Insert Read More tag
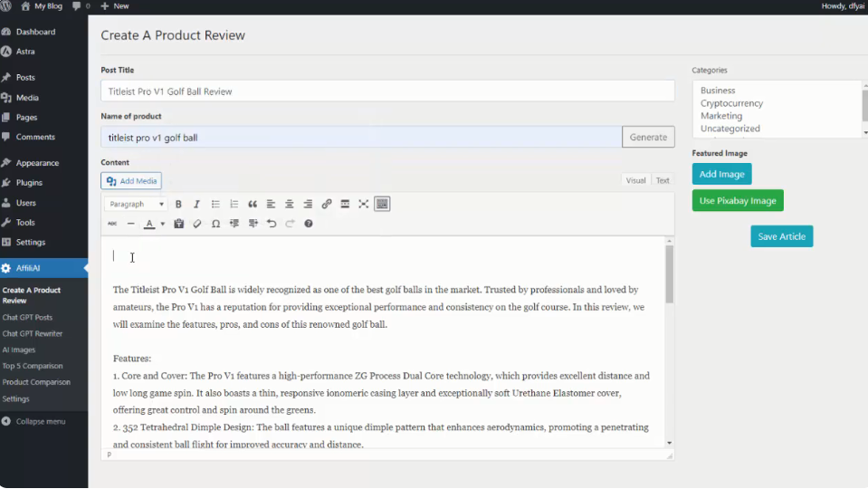This screenshot has height=489, width=868. point(345,205)
